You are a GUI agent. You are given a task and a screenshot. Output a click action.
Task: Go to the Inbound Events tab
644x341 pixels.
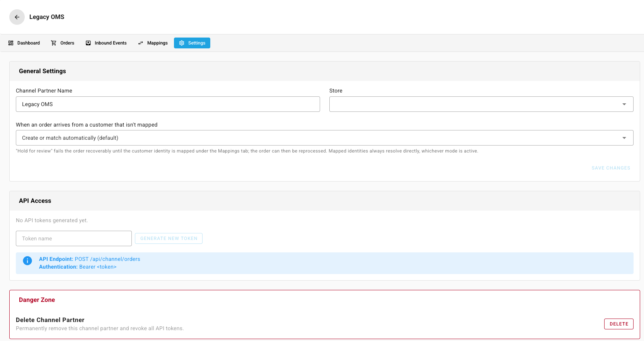(106, 43)
